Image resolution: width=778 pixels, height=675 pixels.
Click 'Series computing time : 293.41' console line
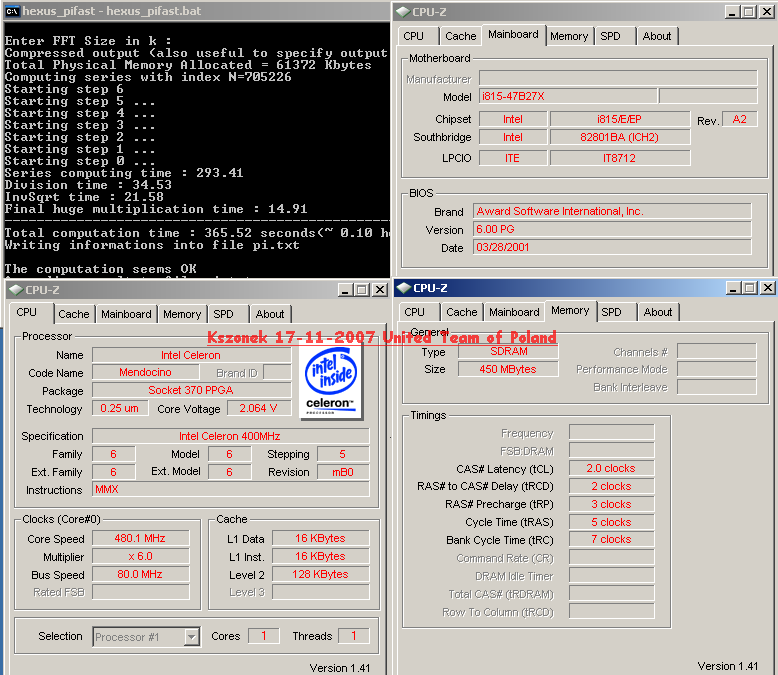pos(124,173)
